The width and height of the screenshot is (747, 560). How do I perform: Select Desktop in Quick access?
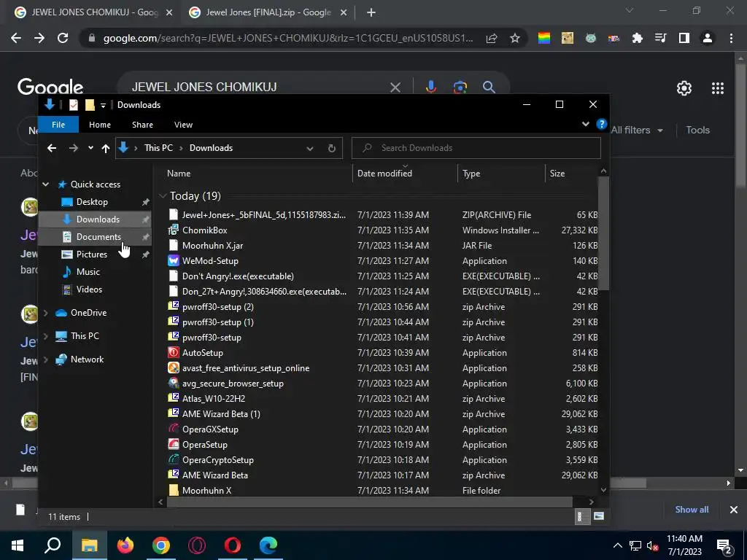coord(92,202)
